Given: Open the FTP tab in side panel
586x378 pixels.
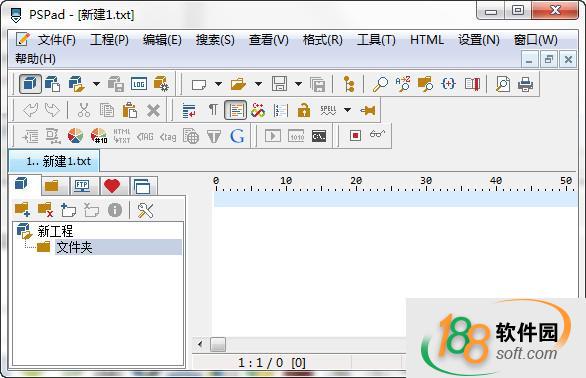Looking at the screenshot, I should (82, 185).
